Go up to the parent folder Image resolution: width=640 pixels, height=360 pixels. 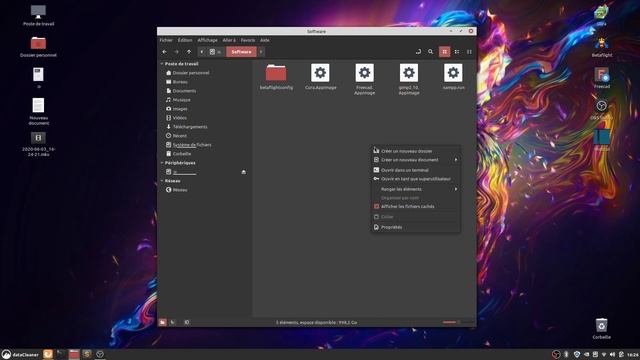[x=189, y=52]
